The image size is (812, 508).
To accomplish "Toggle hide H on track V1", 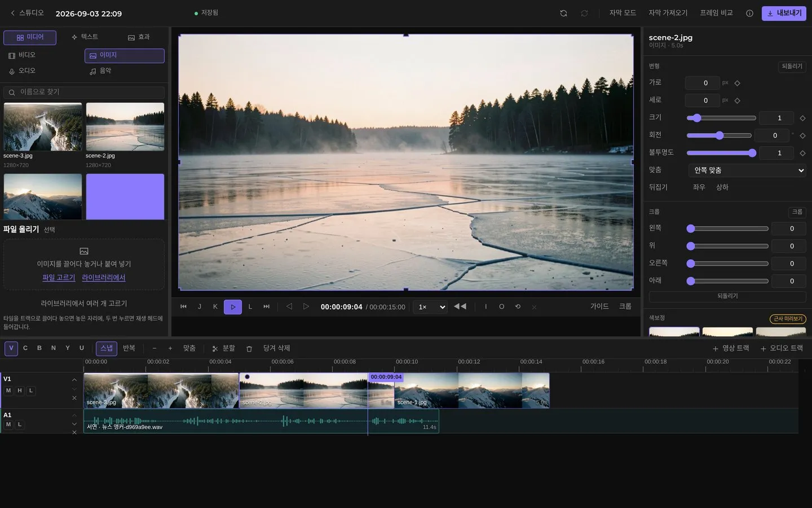I will coord(20,391).
